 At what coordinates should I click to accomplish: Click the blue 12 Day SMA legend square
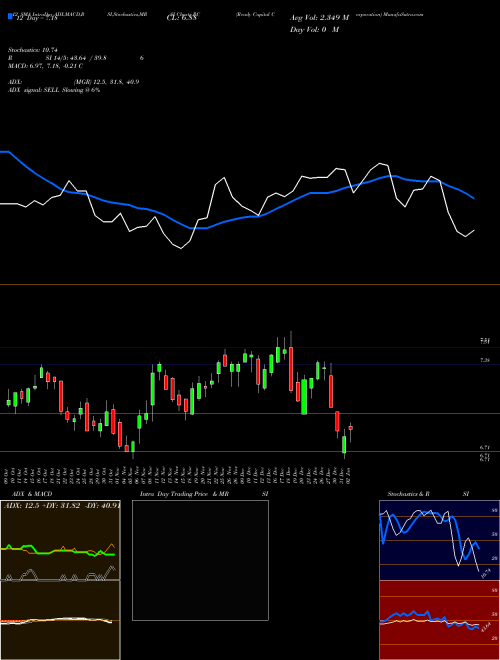(11, 17)
